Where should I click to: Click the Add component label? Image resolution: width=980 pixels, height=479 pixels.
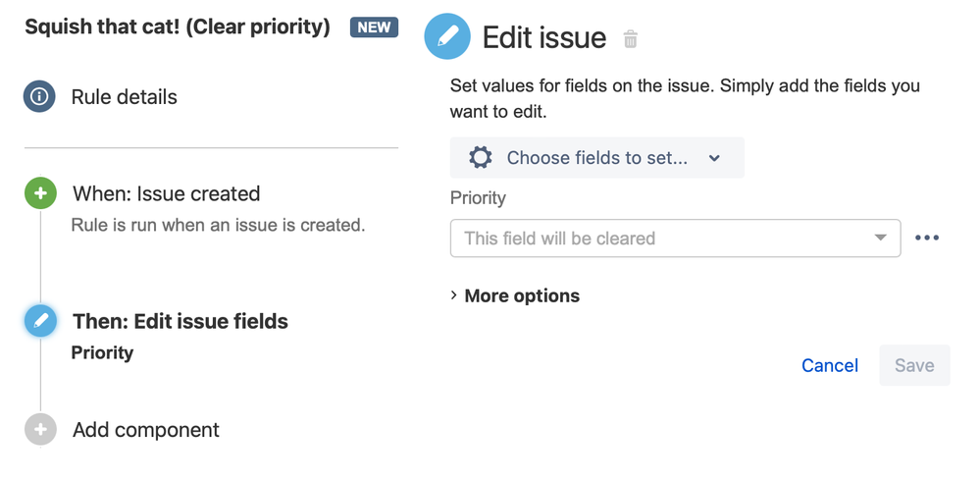(145, 430)
